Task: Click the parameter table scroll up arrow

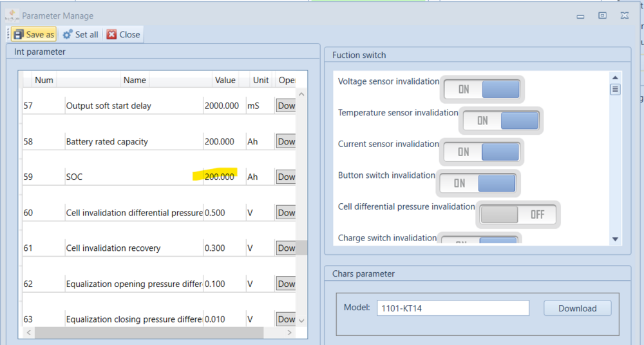Action: 301,95
